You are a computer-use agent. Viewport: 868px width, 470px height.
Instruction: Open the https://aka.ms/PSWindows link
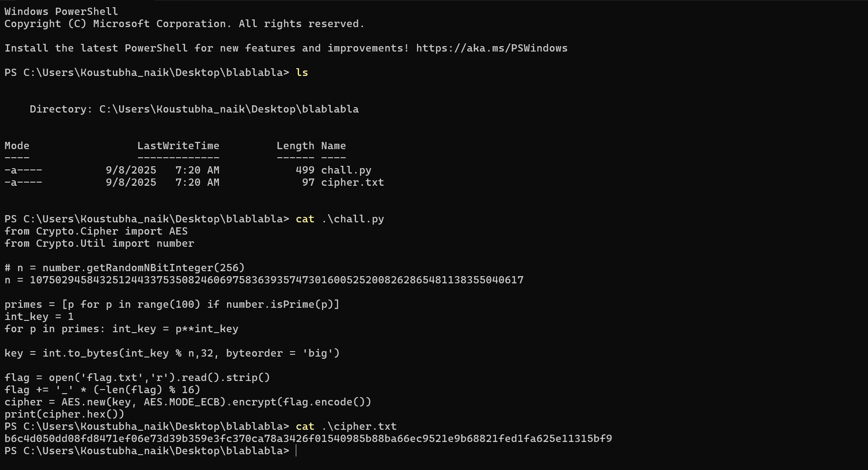(492, 48)
